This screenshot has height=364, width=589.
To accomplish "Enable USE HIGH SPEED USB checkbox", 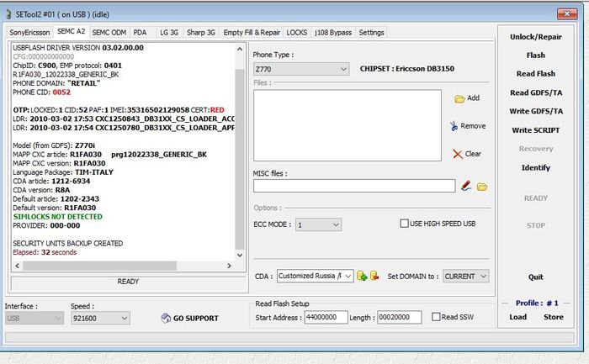I will (404, 224).
